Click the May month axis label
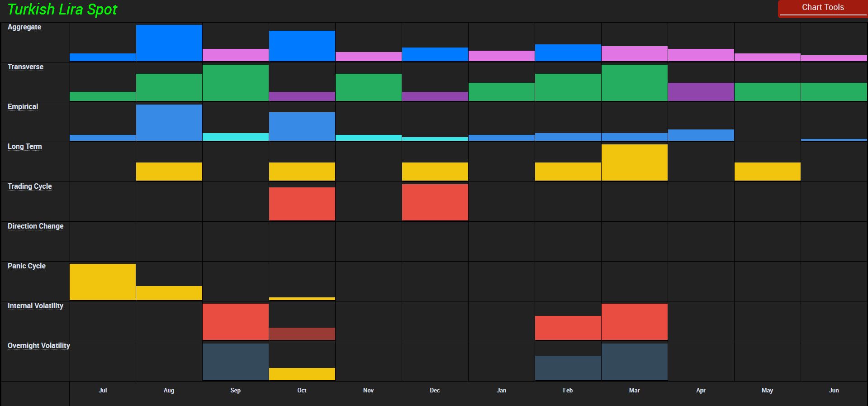The width and height of the screenshot is (868, 406). 767,390
